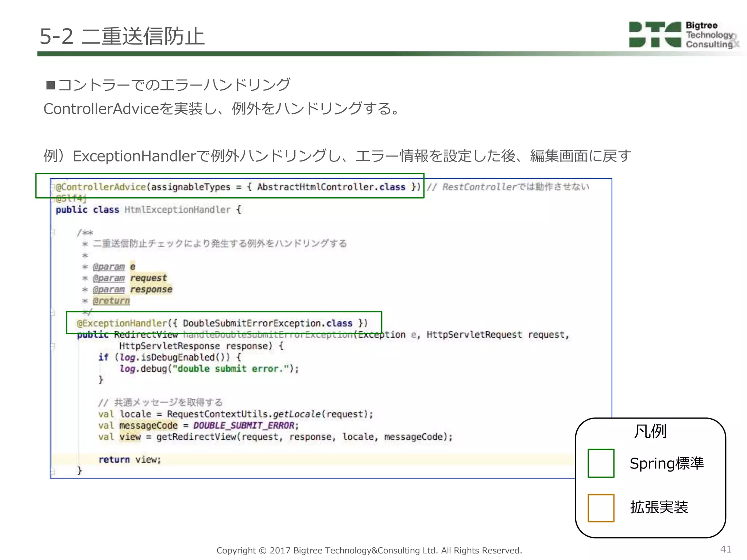Click the @ExceptionHandler annotation
Viewport: 747px width, 560px height.
[122, 323]
